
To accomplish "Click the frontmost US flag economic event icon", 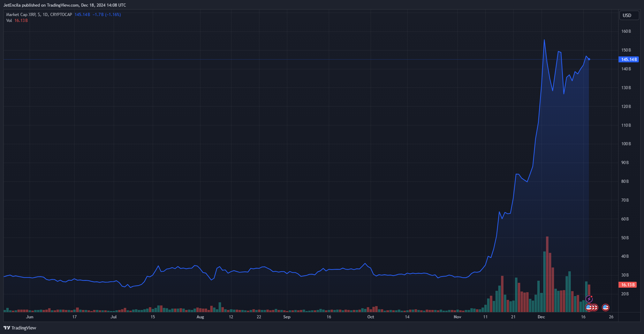I will pyautogui.click(x=589, y=308).
